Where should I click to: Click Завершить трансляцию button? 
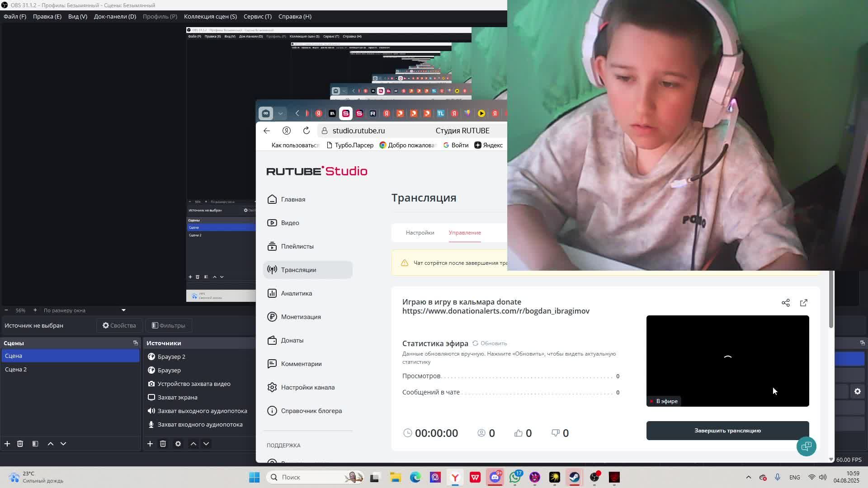(x=727, y=431)
